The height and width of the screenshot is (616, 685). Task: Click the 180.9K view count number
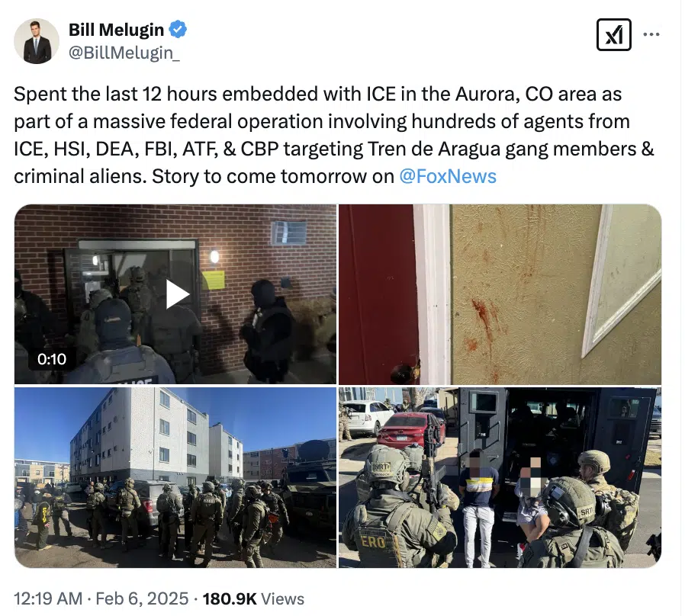[x=230, y=598]
